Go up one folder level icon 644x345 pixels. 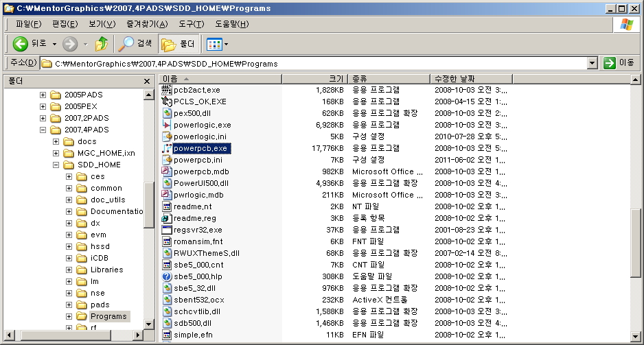(102, 43)
